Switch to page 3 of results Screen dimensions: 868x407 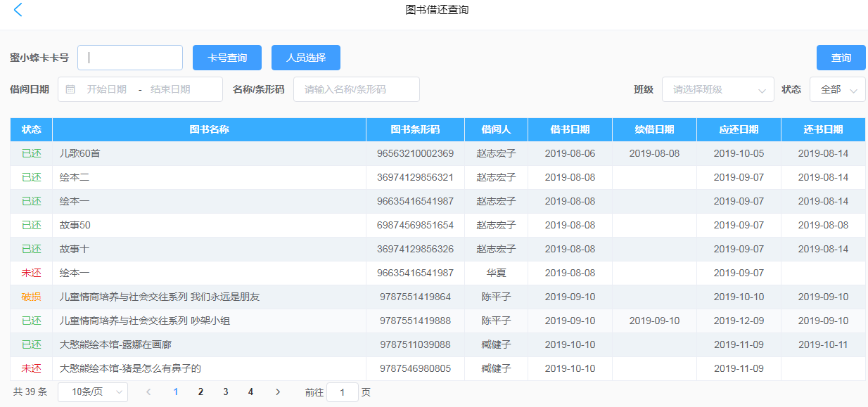pos(226,392)
